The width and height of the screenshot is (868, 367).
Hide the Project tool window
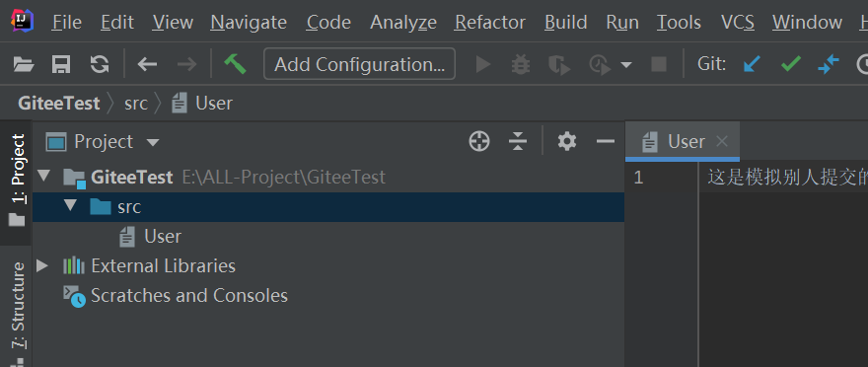click(606, 142)
